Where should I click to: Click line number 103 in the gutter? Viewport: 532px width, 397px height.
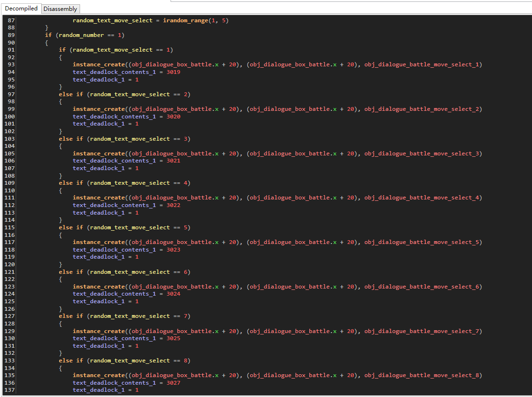pos(9,139)
